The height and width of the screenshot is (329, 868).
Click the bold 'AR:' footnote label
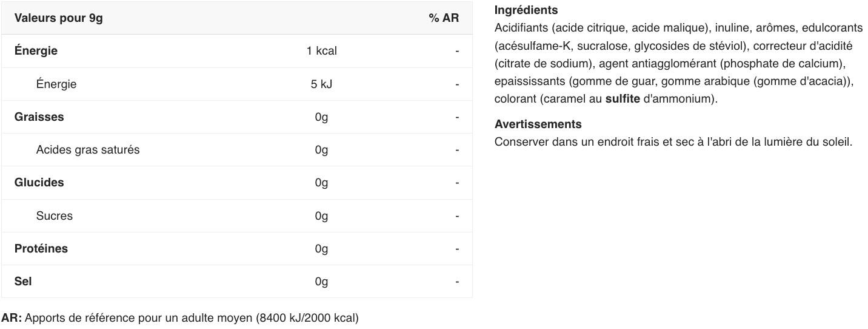click(x=12, y=318)
